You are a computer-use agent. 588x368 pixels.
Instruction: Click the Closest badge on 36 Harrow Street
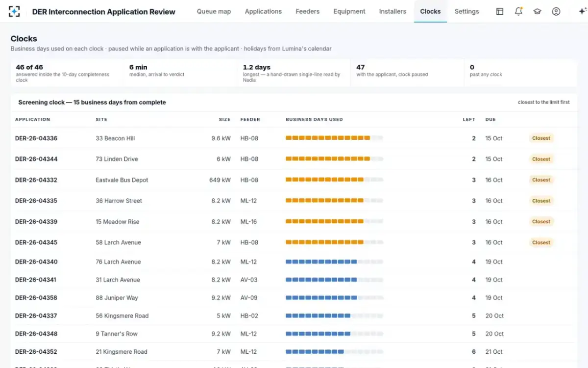541,201
